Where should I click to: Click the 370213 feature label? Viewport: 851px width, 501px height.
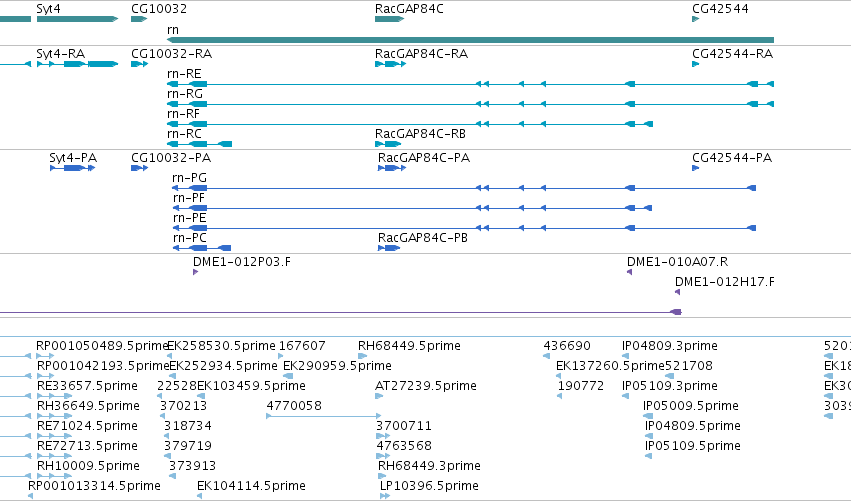click(183, 407)
